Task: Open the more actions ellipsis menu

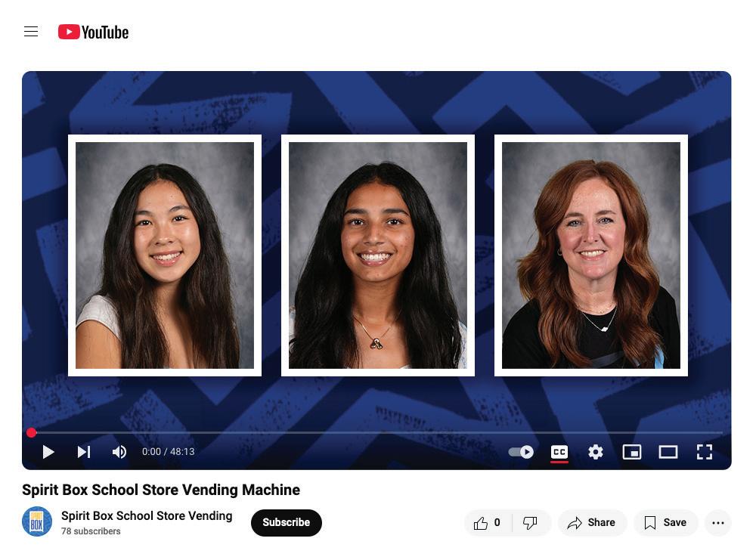Action: 718,523
